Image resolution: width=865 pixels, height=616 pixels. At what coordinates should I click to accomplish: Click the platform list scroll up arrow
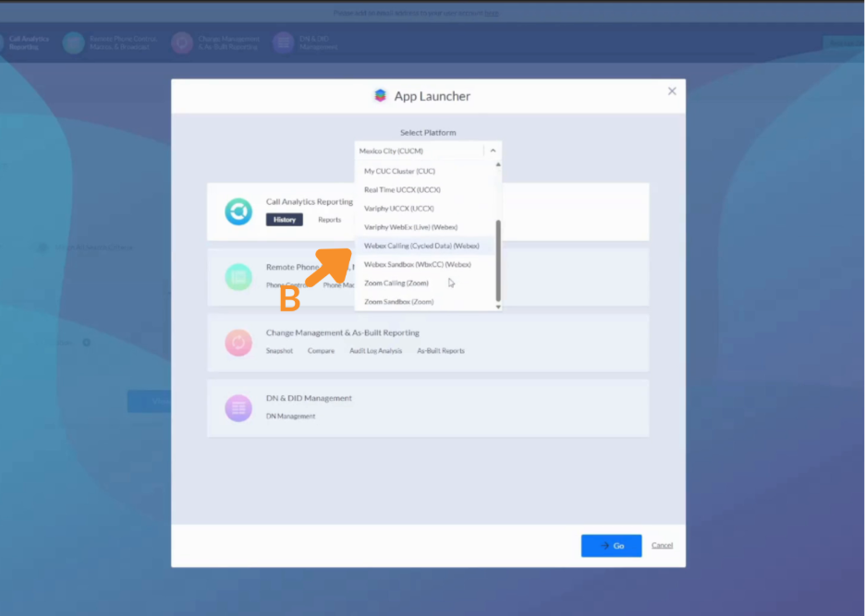(x=498, y=164)
